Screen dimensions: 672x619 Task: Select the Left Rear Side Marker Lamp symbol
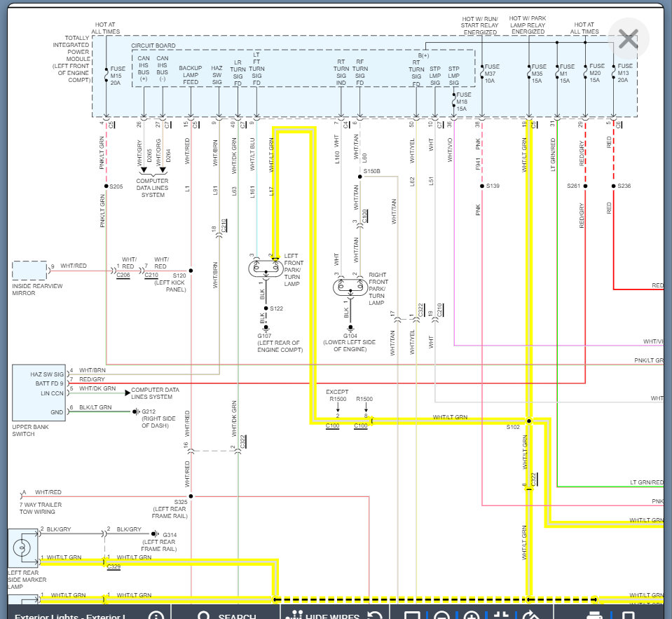tap(22, 547)
